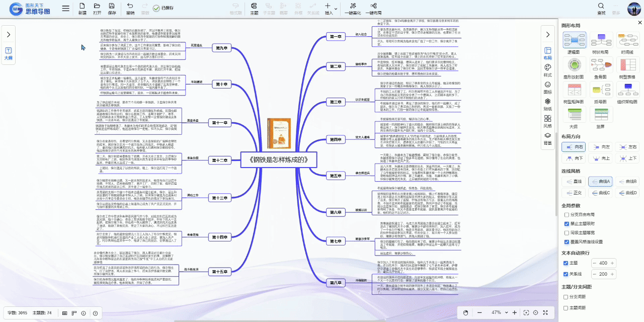This screenshot has width=644, height=322.
Task: Click the hand pan tool icon
Action: click(465, 312)
